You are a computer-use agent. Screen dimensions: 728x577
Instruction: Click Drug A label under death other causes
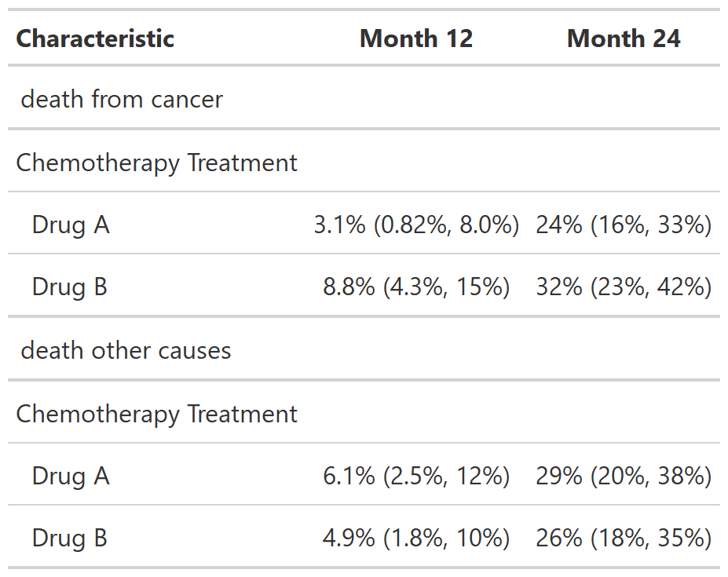[71, 476]
